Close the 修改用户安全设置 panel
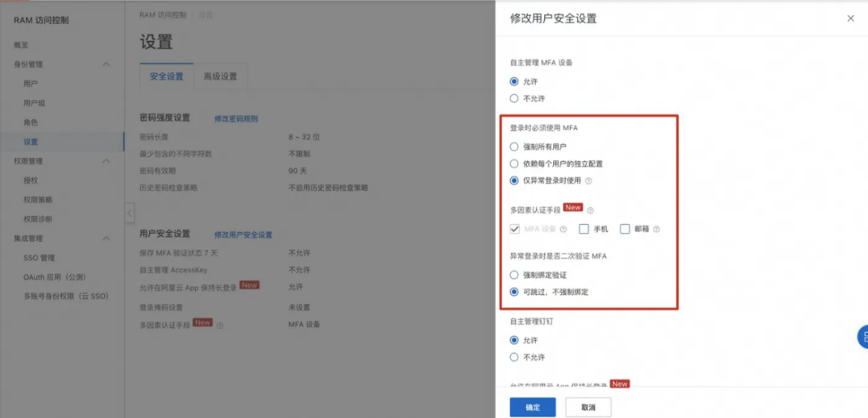The width and height of the screenshot is (868, 418). click(x=850, y=18)
